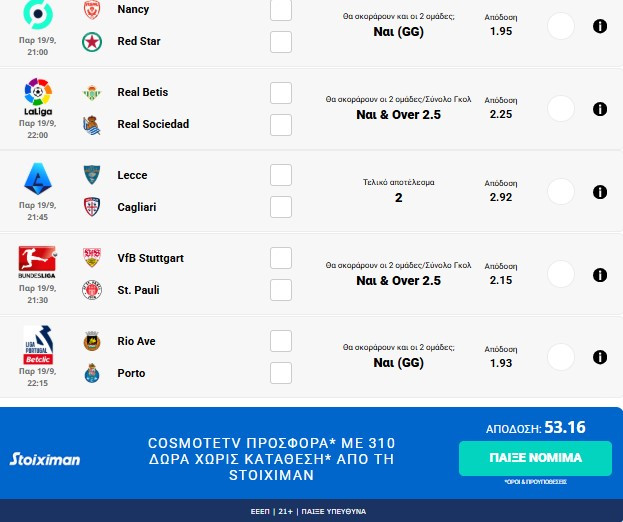623x522 pixels.
Task: Click the info icon for Rio Ave vs Porto
Action: pos(600,357)
